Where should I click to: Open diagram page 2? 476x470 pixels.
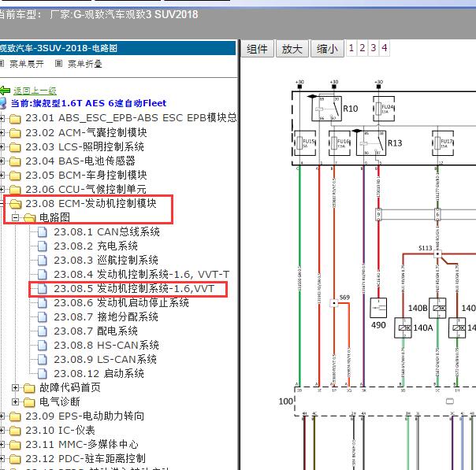pyautogui.click(x=363, y=48)
